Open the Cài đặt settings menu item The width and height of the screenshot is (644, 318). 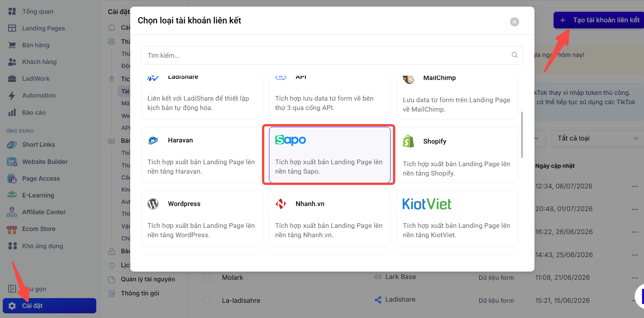point(50,306)
